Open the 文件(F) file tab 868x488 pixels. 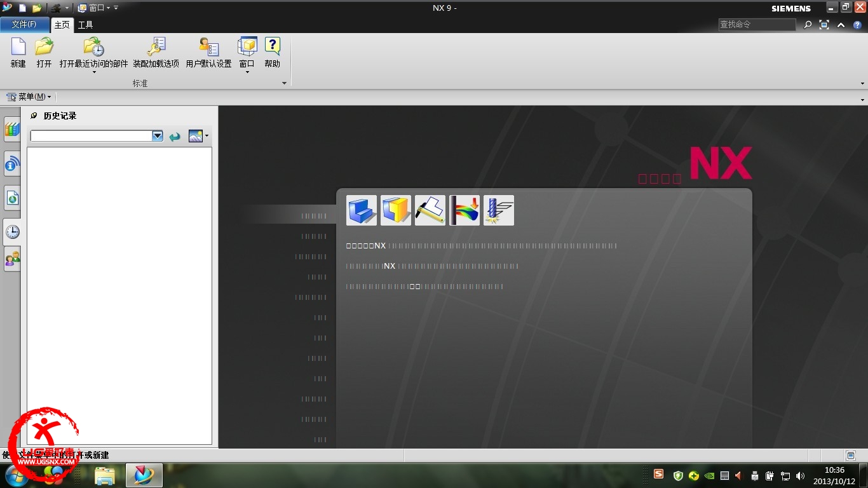24,25
